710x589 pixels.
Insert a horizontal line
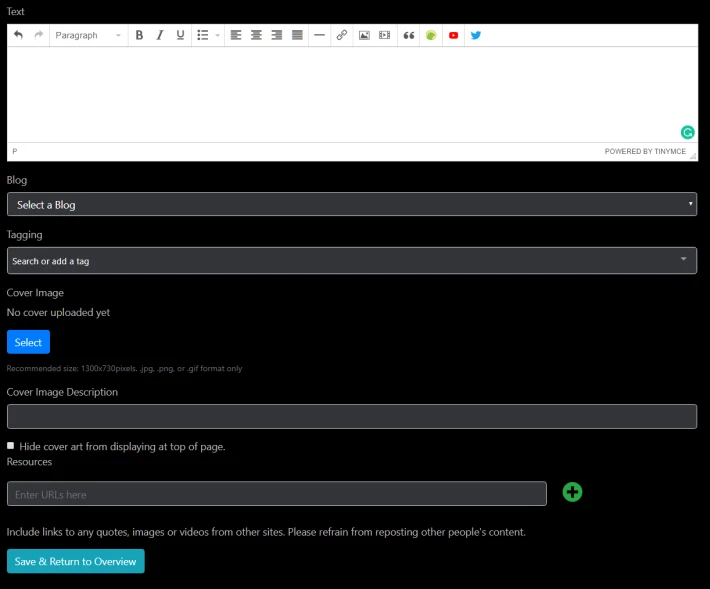point(319,35)
